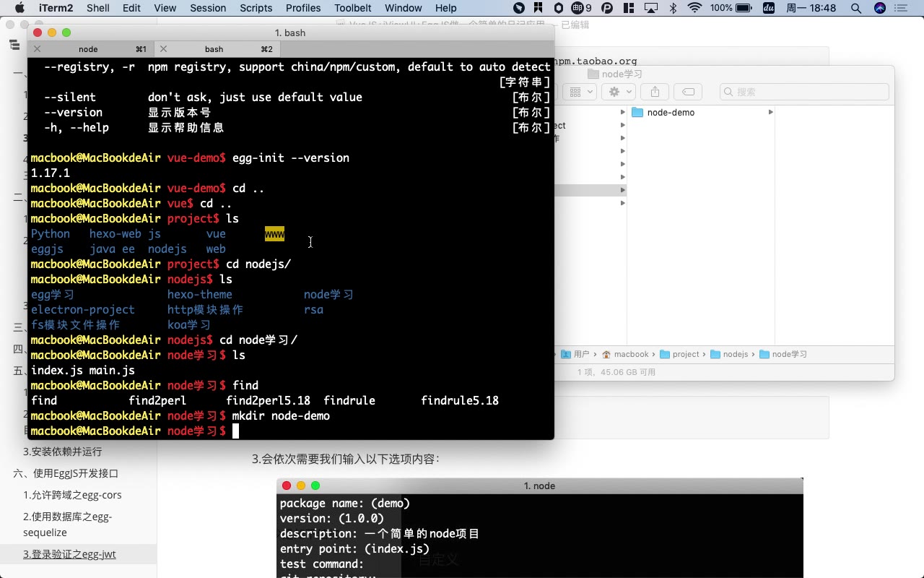Click the mail icon with badge 9
The width and height of the screenshot is (924, 578).
(x=582, y=8)
